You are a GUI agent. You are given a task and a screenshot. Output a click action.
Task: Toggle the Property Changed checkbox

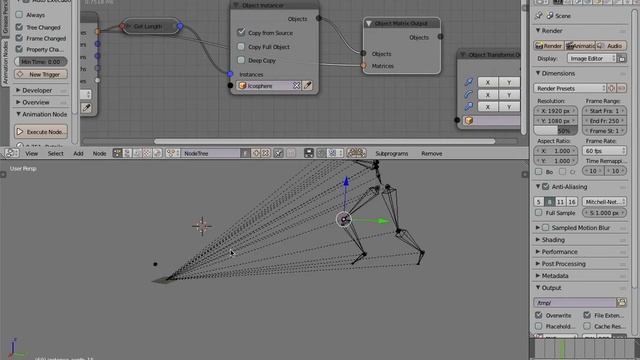click(19, 49)
